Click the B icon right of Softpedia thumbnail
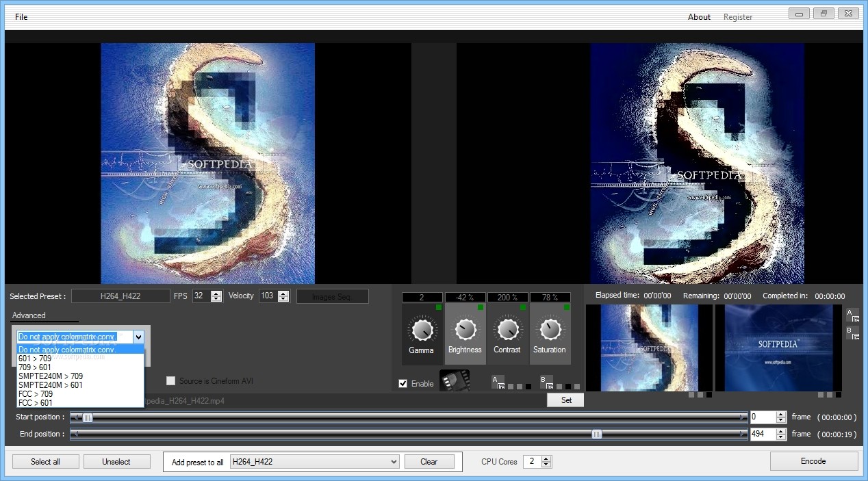 [852, 333]
